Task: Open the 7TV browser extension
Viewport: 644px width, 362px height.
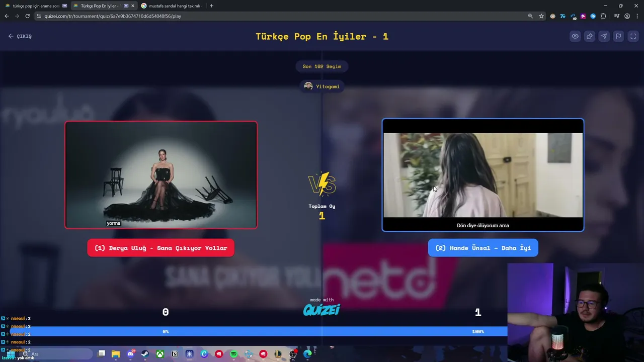Action: 563,16
